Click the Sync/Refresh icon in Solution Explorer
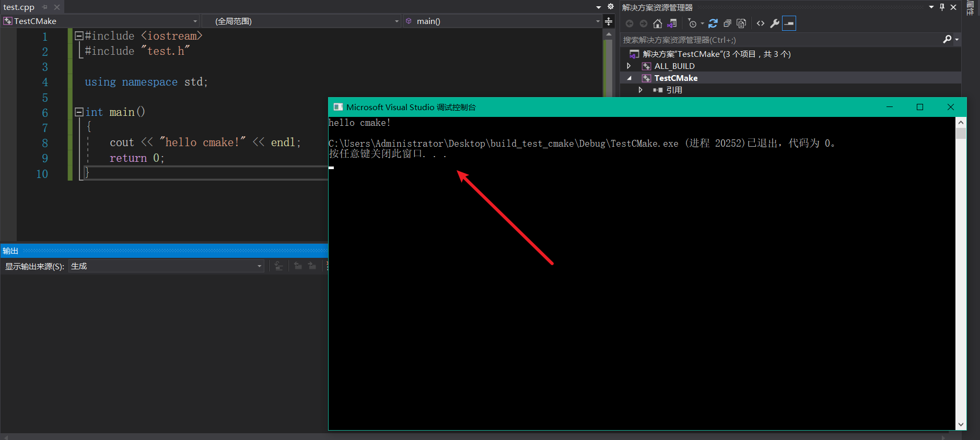 click(x=713, y=23)
